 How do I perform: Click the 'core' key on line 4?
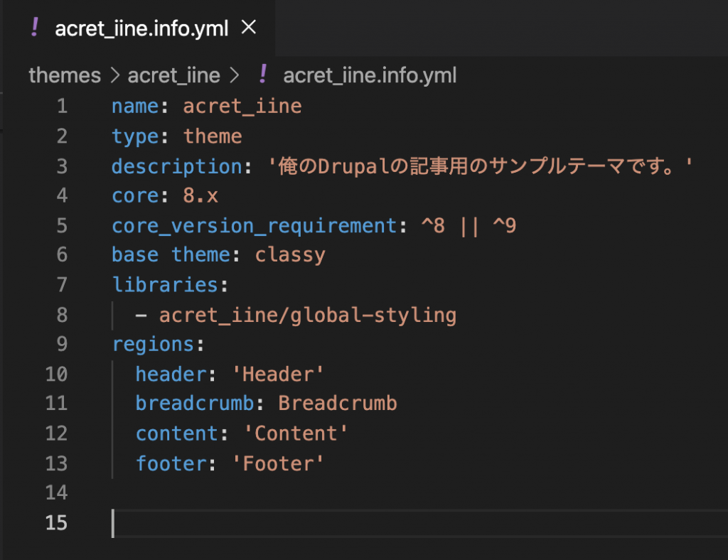135,195
